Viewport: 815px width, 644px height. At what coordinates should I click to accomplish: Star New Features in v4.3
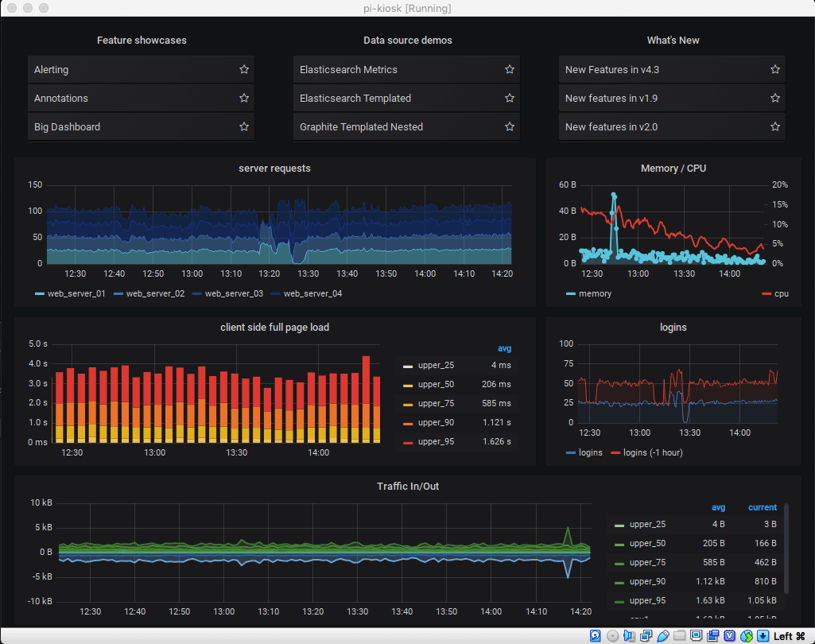tap(775, 70)
